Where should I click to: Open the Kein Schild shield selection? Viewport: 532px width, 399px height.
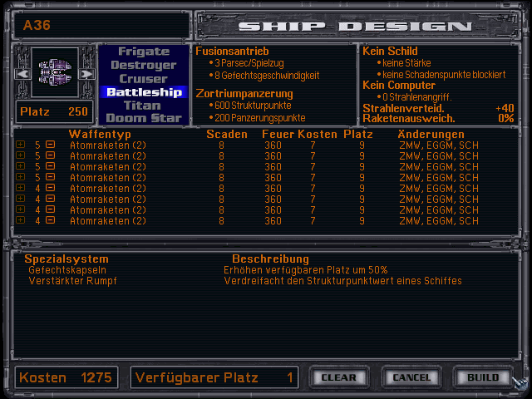[x=389, y=51]
